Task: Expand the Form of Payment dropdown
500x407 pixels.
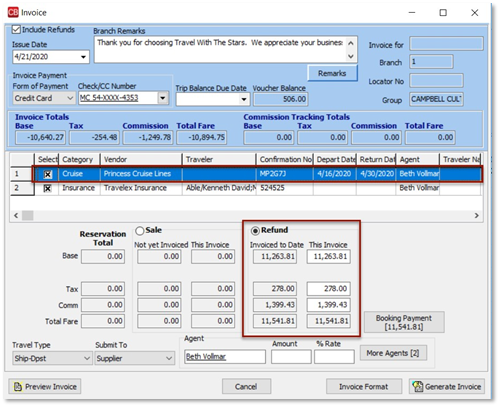Action: (70, 98)
